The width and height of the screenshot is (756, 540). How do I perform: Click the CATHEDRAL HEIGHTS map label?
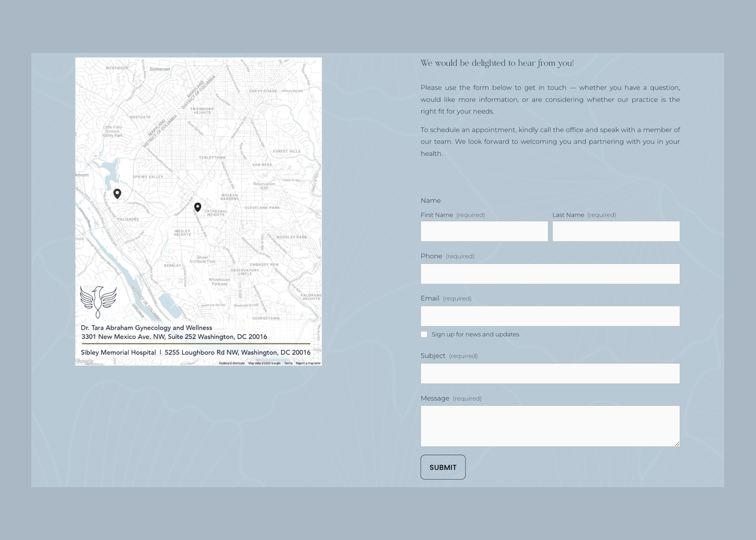tap(216, 213)
